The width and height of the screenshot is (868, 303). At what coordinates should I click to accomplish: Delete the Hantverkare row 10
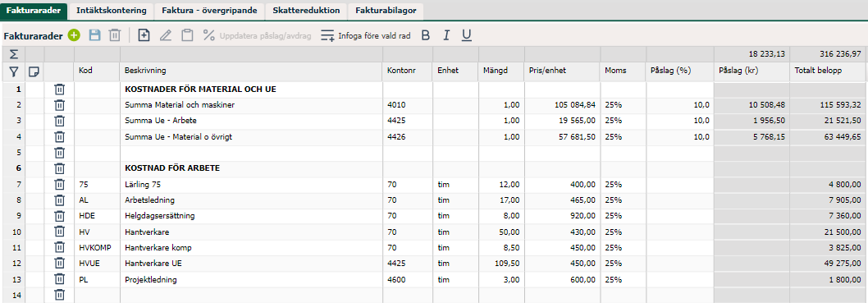point(59,232)
